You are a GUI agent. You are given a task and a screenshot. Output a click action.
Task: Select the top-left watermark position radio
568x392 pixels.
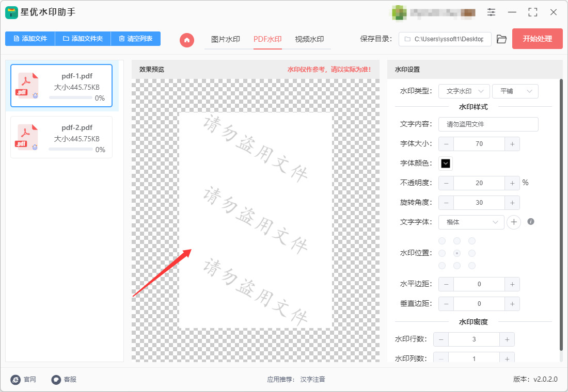point(442,241)
